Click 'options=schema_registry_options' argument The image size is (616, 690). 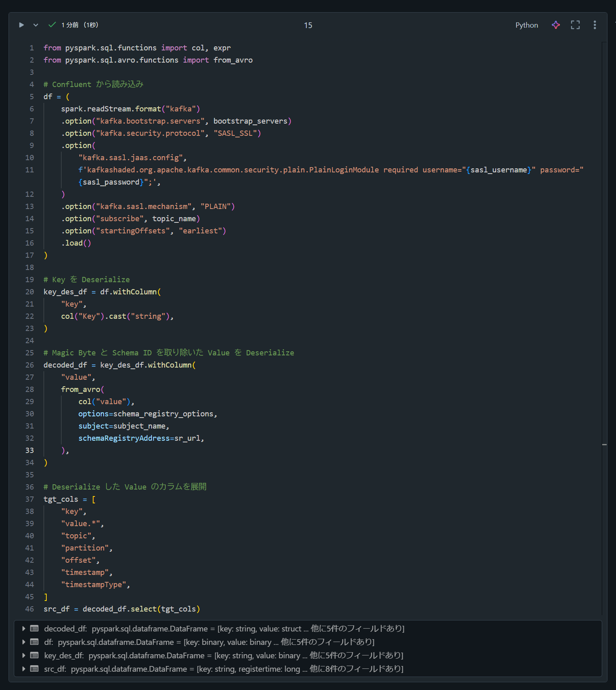146,414
